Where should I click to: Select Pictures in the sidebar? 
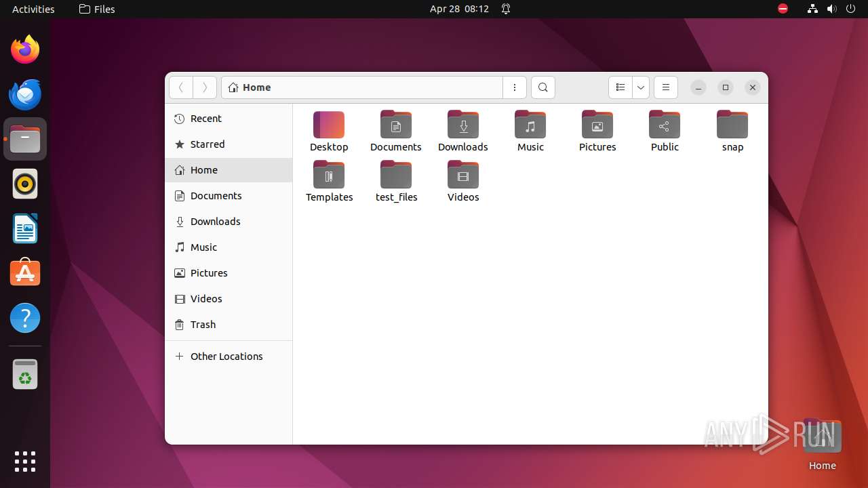point(229,273)
